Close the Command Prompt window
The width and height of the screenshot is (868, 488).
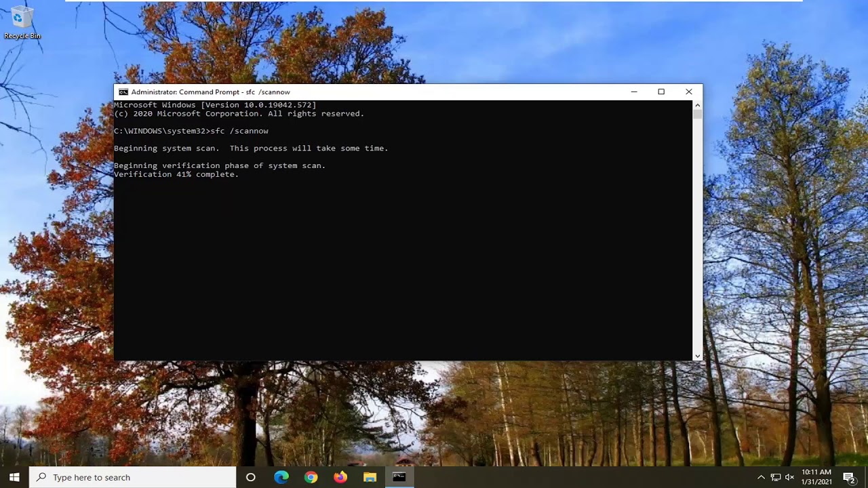point(688,92)
